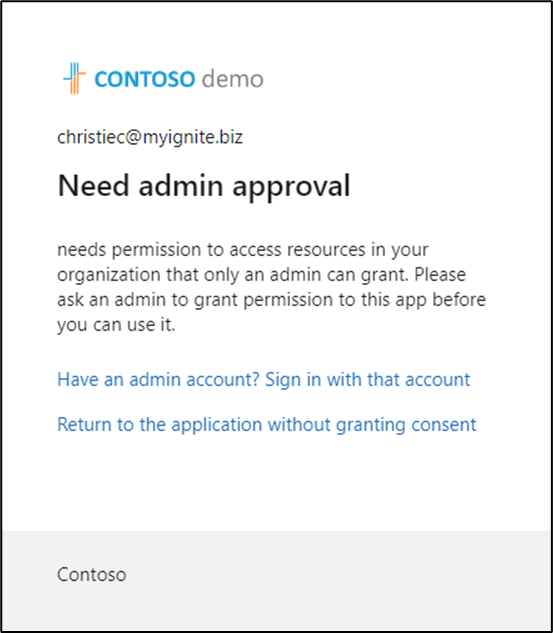Return to the application without granting consent
Viewport: 553px width, 633px height.
tap(266, 425)
